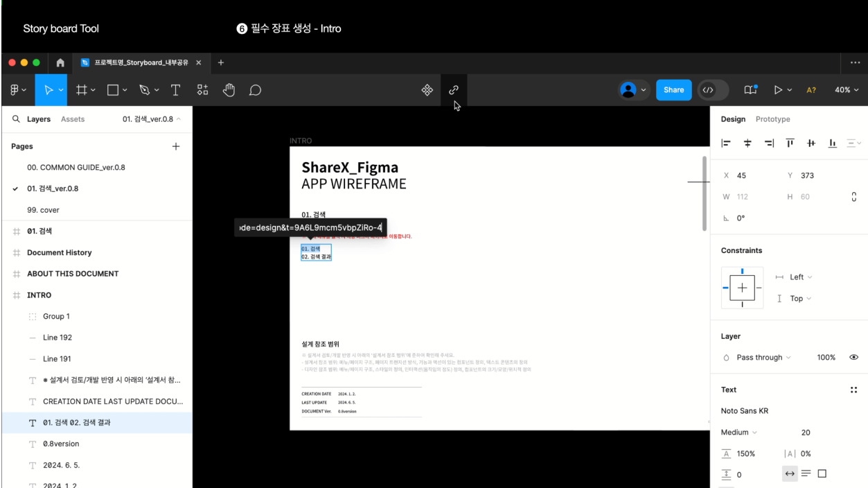This screenshot has width=868, height=488.
Task: Enable Fixed size text resizing
Action: tap(822, 474)
